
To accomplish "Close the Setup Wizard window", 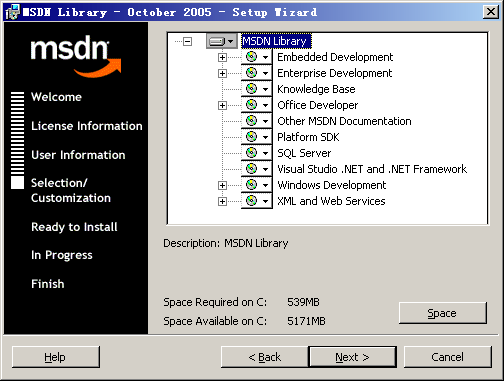I will coord(491,12).
